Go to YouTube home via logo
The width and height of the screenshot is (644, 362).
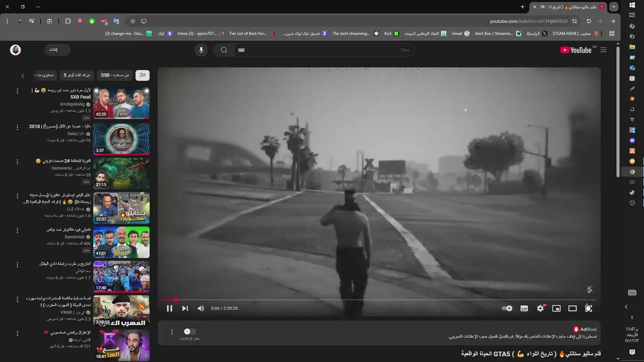(x=577, y=50)
